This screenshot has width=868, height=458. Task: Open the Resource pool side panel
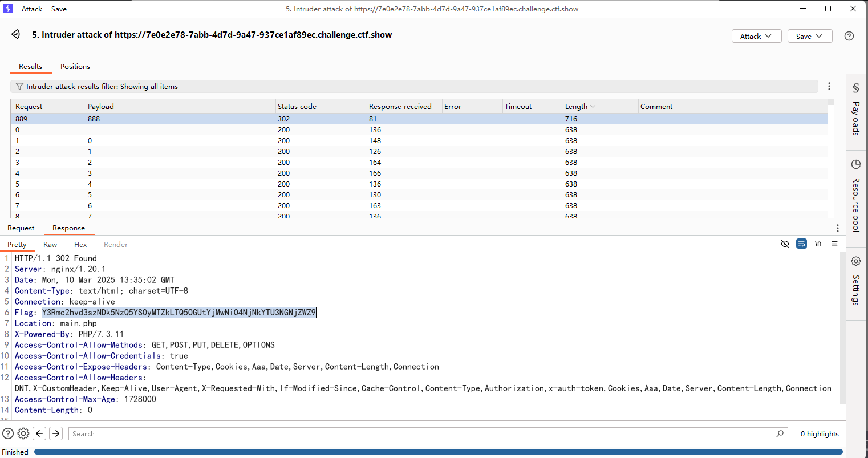856,196
